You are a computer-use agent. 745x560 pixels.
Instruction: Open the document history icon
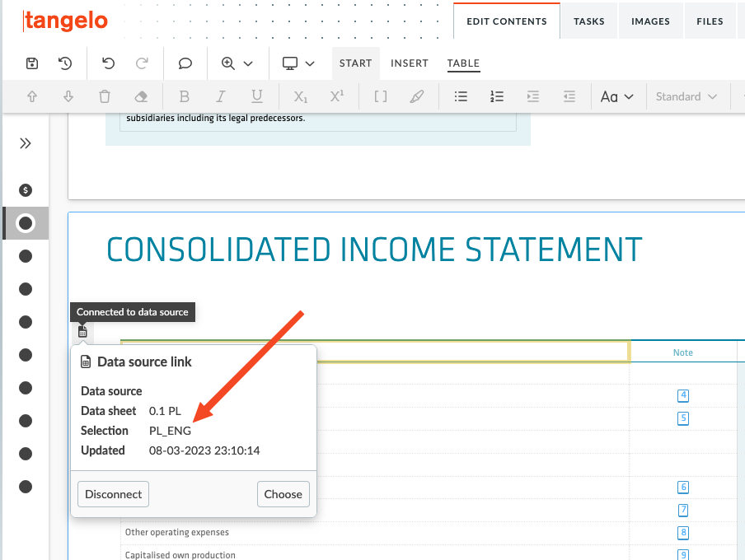coord(65,63)
